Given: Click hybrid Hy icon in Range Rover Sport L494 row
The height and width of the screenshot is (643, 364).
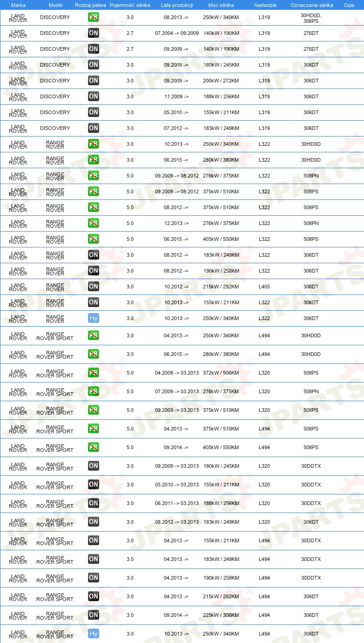Looking at the screenshot, I should pyautogui.click(x=94, y=634).
